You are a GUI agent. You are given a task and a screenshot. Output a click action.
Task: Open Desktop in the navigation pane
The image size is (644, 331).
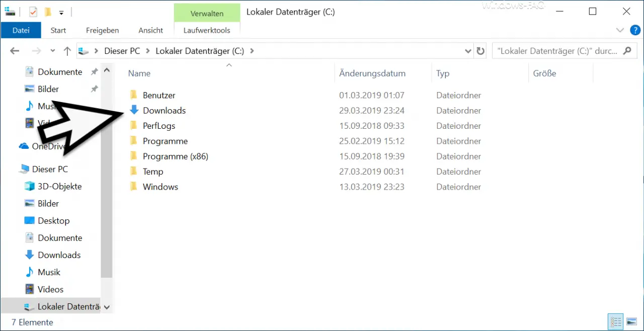[x=53, y=220]
